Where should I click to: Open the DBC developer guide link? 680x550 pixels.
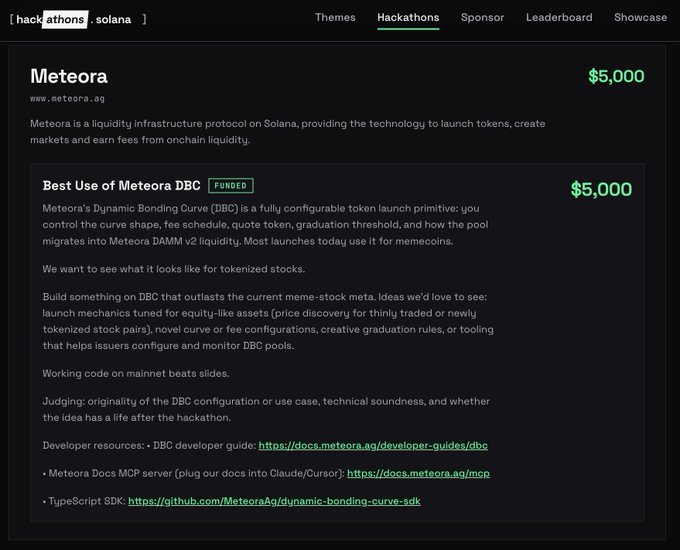tap(373, 445)
